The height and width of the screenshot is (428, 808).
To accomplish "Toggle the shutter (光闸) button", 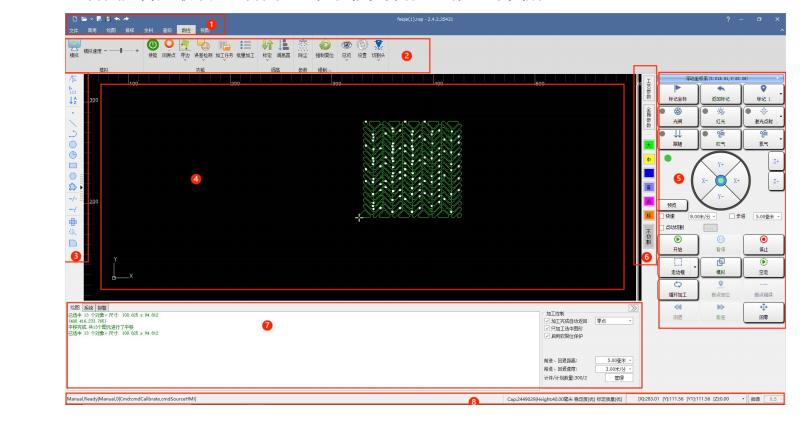I will click(x=678, y=116).
